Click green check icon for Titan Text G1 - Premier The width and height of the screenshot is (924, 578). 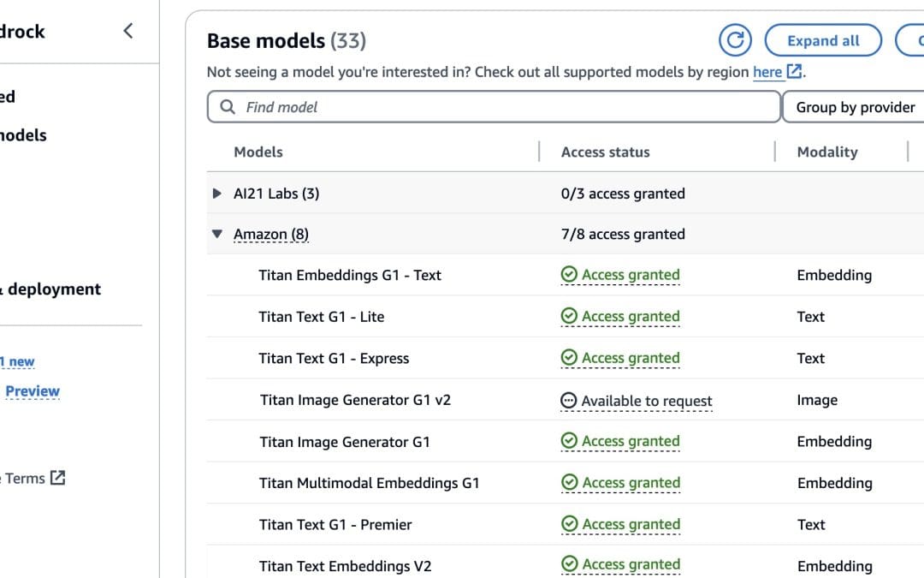pyautogui.click(x=569, y=525)
